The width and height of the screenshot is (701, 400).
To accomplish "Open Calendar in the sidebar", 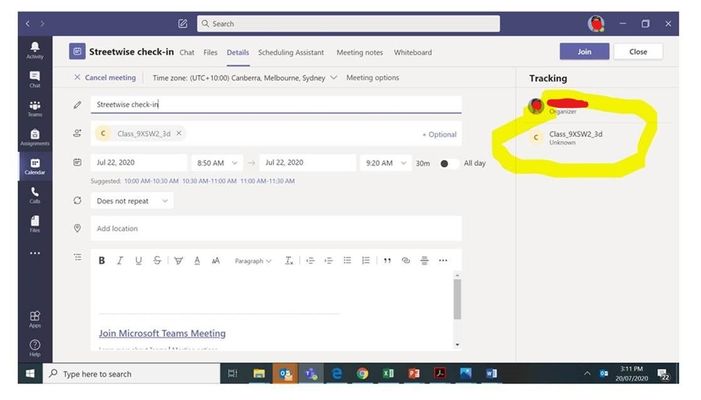I will coord(35,166).
